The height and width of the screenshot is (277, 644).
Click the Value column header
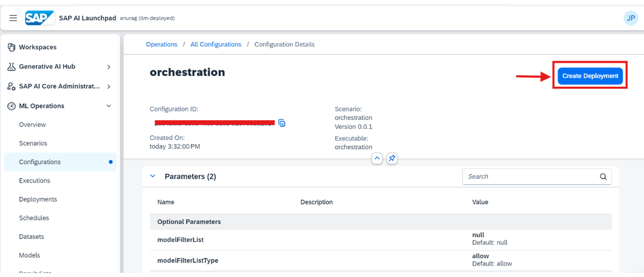(480, 202)
